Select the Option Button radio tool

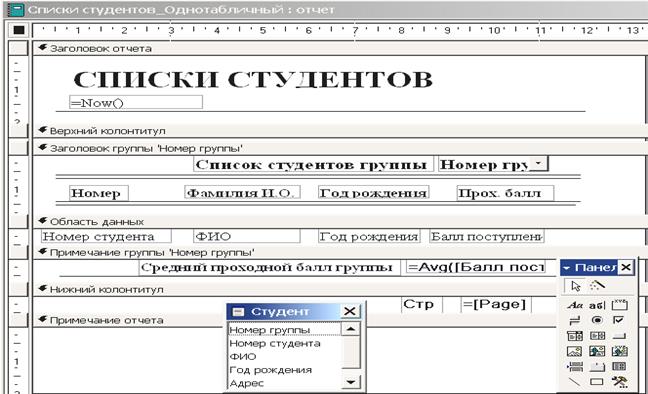[597, 320]
